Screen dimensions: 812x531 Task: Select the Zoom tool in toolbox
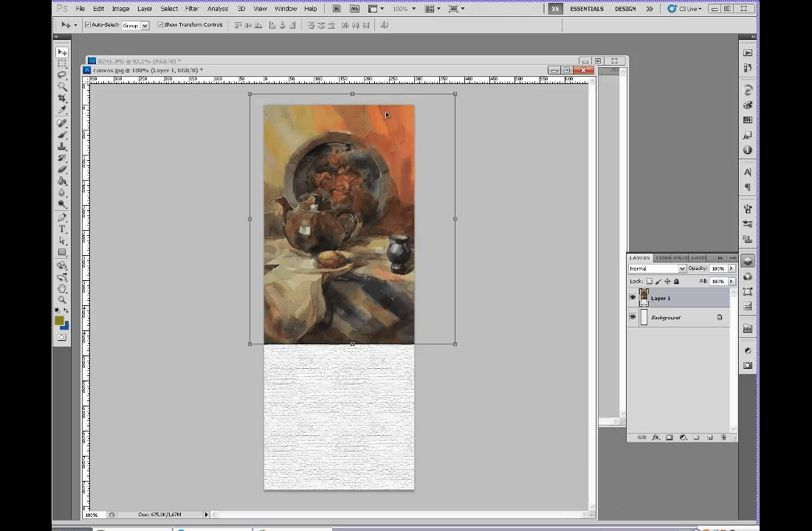click(x=61, y=299)
